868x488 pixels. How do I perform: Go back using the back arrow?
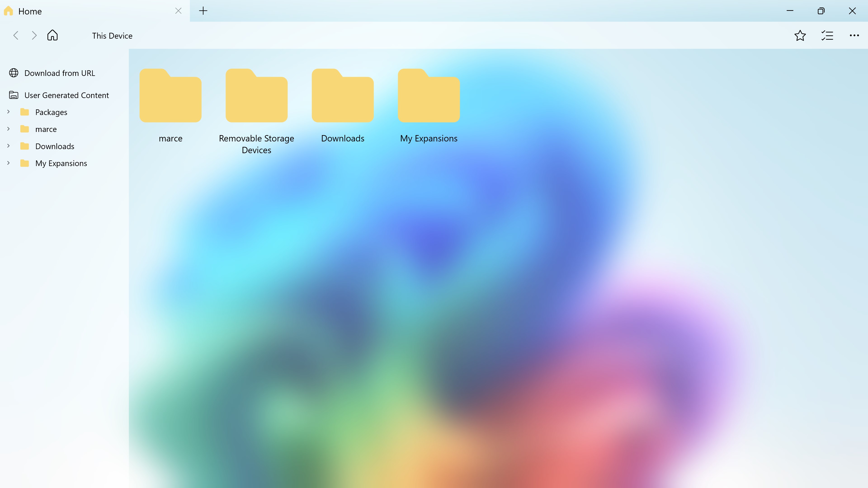click(16, 35)
